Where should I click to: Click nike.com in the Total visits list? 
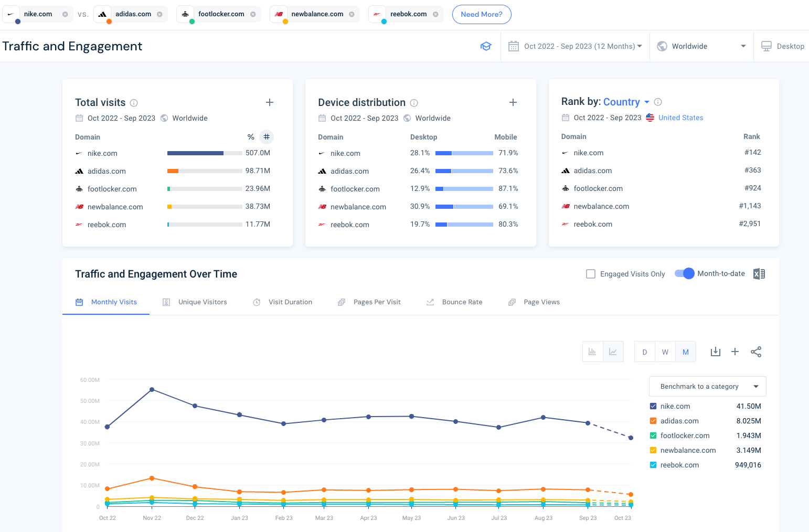(x=102, y=153)
